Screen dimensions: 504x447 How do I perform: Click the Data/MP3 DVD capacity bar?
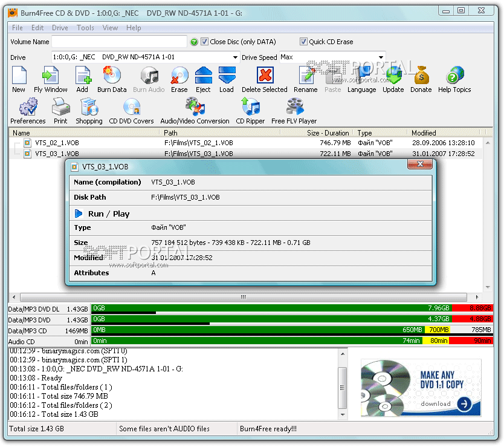click(x=272, y=319)
